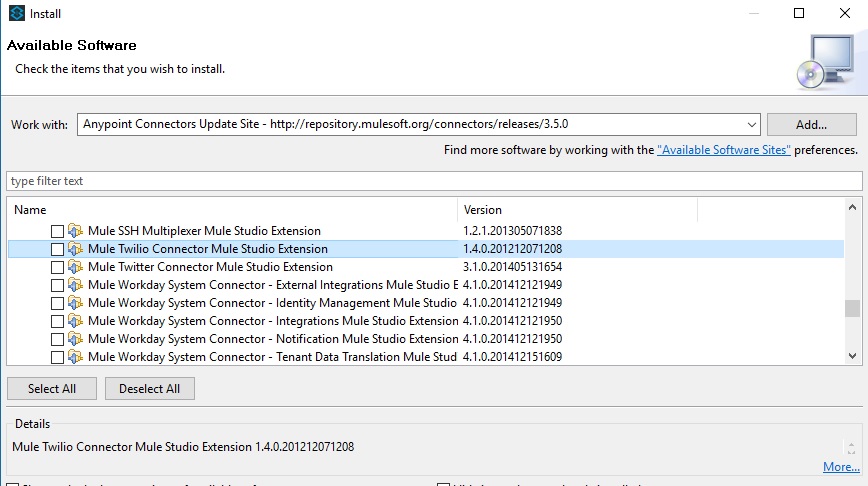Check the Mule SSH Multiplexer extension checkbox
This screenshot has width=868, height=486.
(x=57, y=231)
